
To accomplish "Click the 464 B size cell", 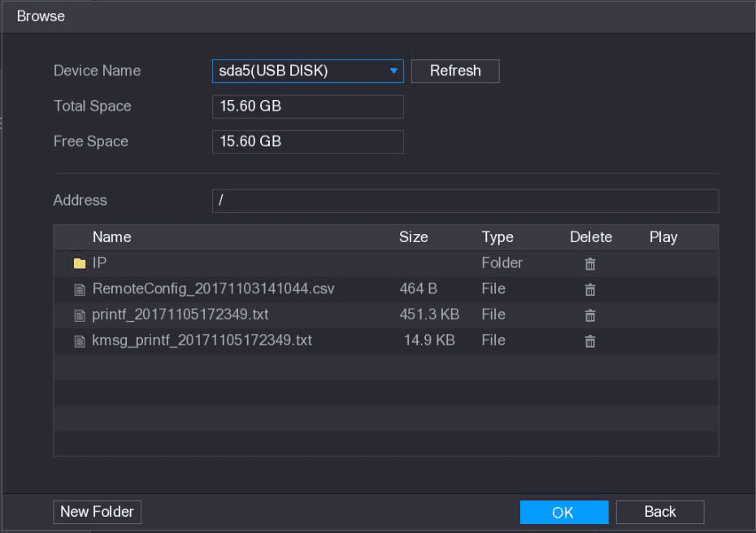I will pyautogui.click(x=419, y=288).
